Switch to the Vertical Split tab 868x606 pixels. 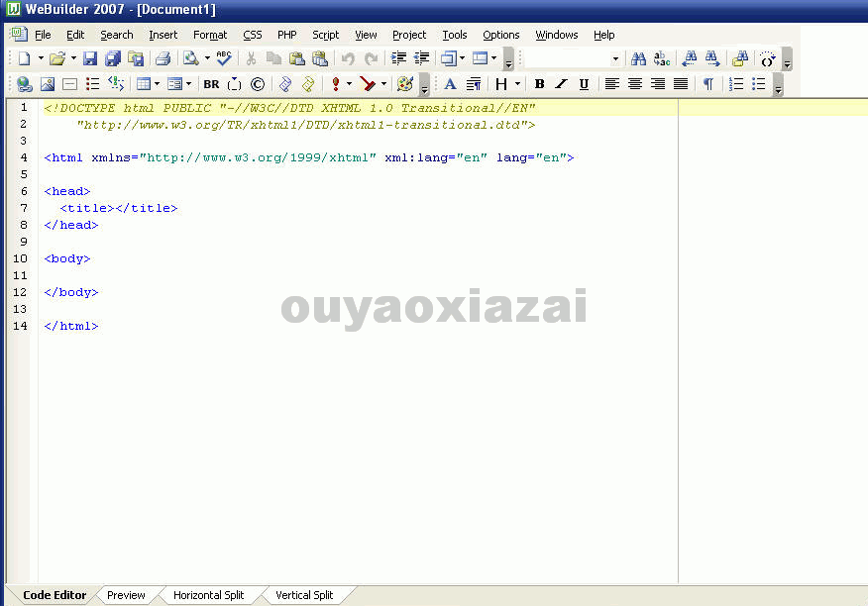pyautogui.click(x=304, y=595)
